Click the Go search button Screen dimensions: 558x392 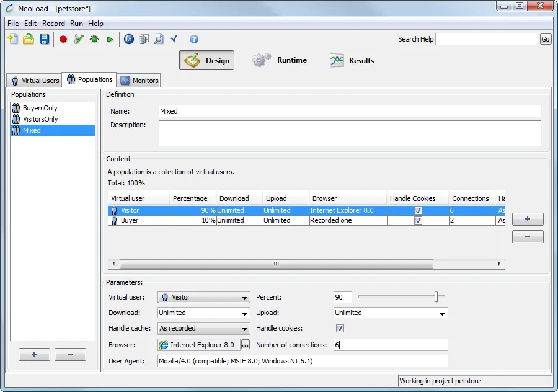point(546,39)
